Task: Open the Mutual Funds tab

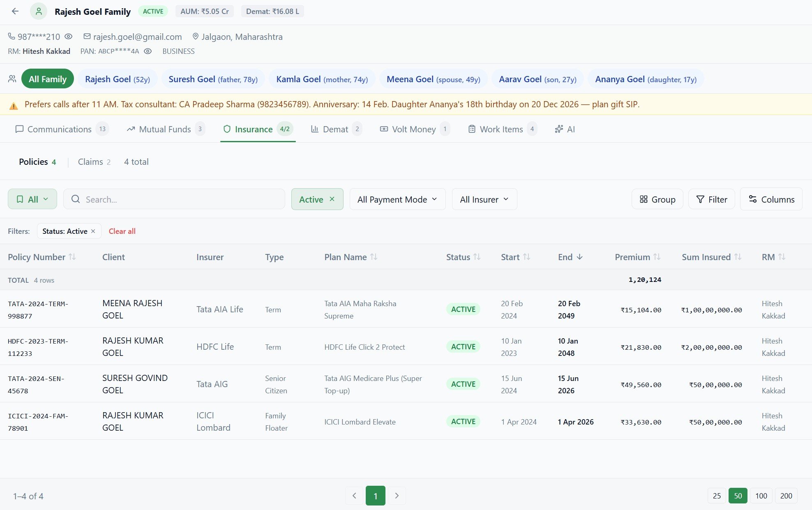Action: [x=165, y=129]
